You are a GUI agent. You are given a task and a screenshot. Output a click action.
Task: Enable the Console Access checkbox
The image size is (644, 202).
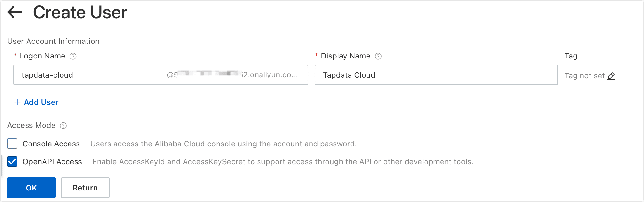tap(12, 144)
